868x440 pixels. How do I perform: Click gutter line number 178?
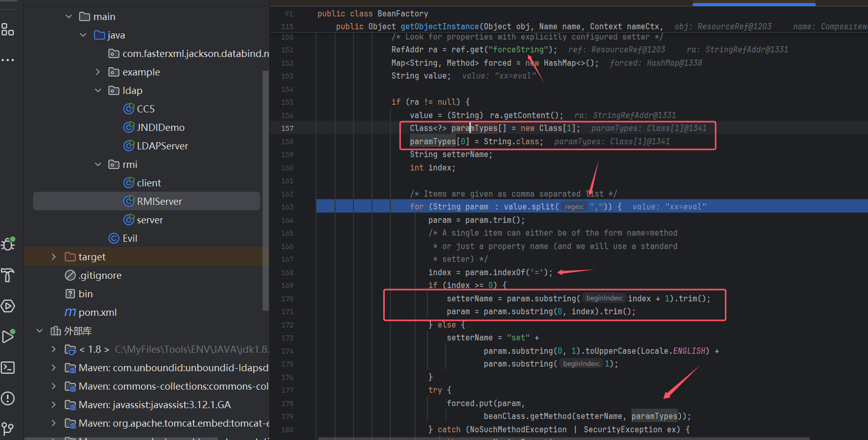287,404
